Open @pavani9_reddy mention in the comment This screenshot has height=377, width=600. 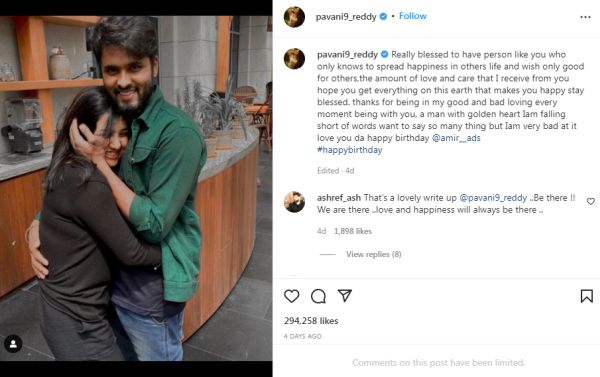pos(493,198)
